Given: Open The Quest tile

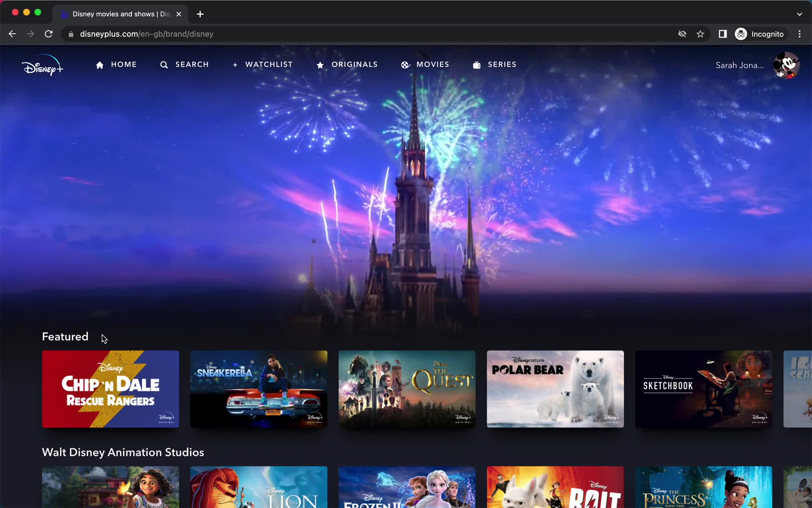Looking at the screenshot, I should point(407,389).
